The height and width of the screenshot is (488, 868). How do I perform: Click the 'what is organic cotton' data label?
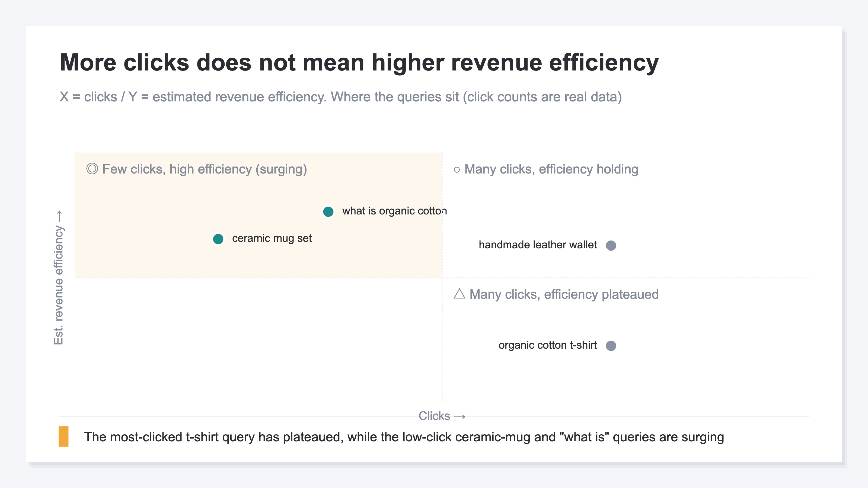click(395, 211)
